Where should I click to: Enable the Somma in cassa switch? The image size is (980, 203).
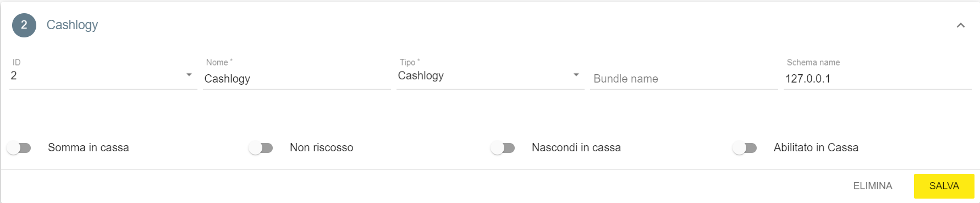pyautogui.click(x=19, y=148)
